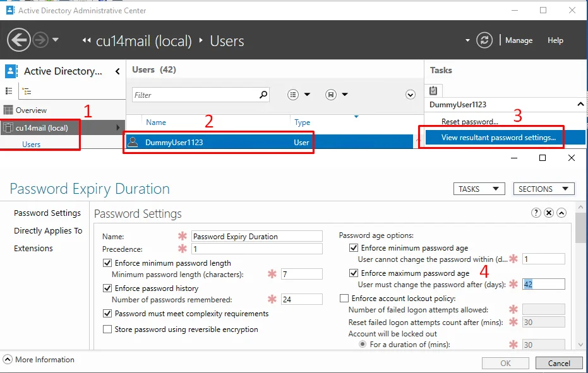Screen dimensions: 588x373
Task: Edit the Precedence field
Action: click(257, 249)
